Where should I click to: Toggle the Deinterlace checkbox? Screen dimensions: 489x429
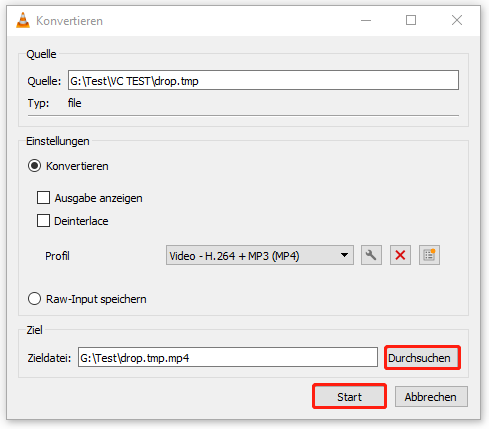coord(43,221)
